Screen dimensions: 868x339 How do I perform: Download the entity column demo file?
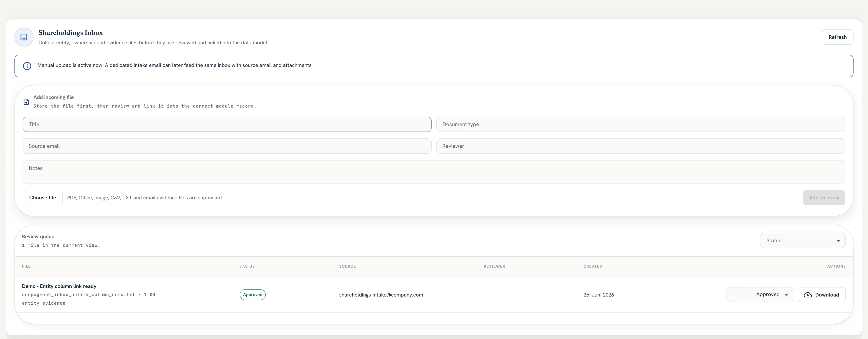(821, 295)
